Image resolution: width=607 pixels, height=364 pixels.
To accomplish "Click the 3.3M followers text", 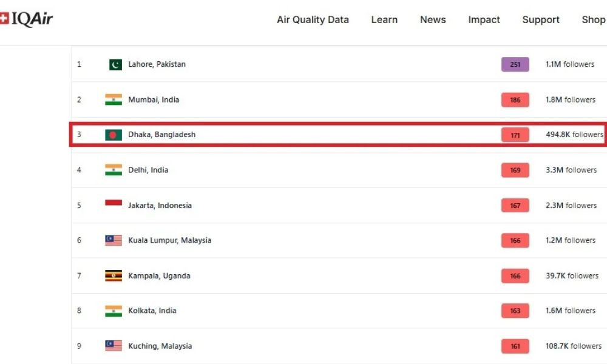I will 571,170.
